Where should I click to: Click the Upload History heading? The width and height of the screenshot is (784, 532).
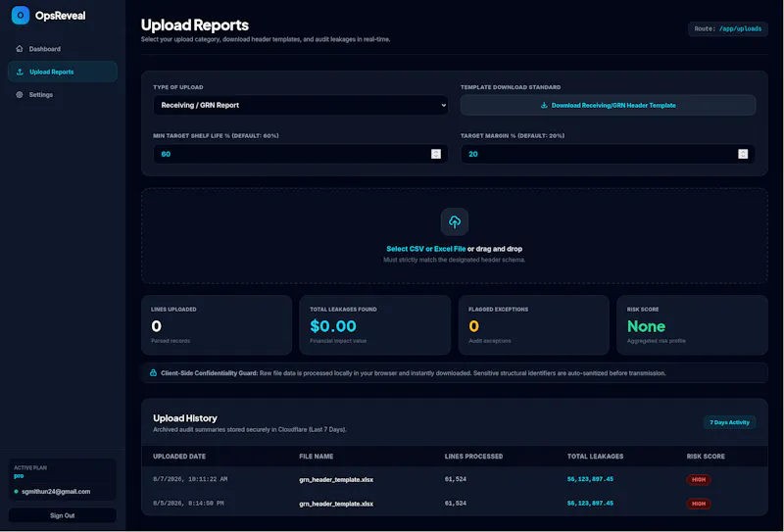click(x=185, y=418)
